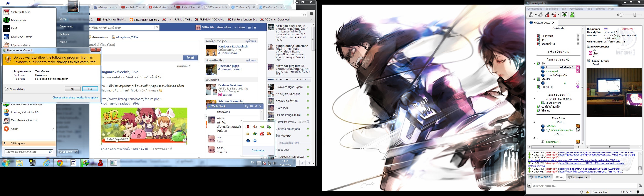The image size is (644, 196).
Task: Collapse the SM channel in TeamSpeak tree
Action: point(534,64)
